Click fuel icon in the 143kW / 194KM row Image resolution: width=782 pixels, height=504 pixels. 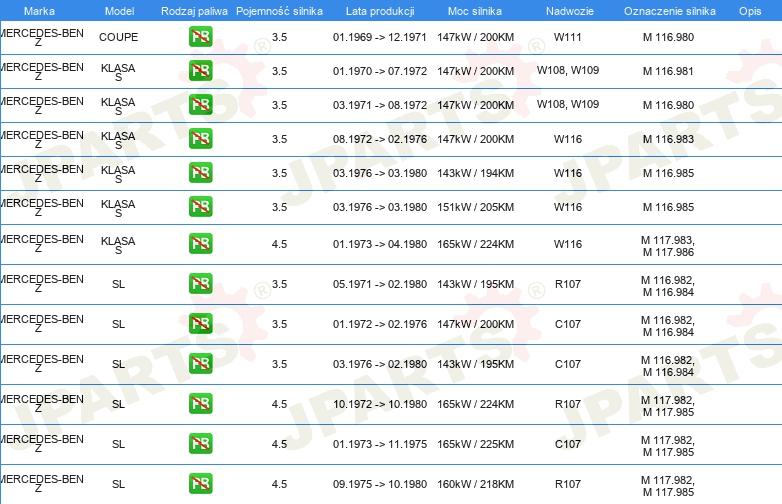200,172
